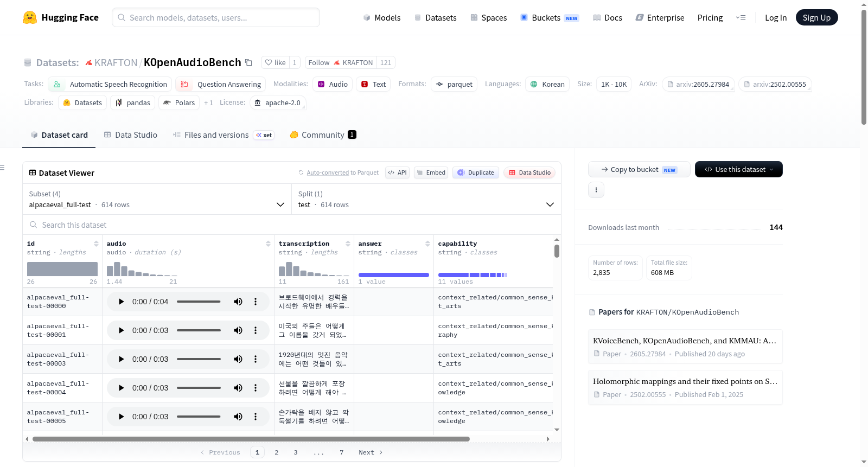The image size is (868, 467).
Task: Open the navigation overflow menu icon
Action: (741, 17)
